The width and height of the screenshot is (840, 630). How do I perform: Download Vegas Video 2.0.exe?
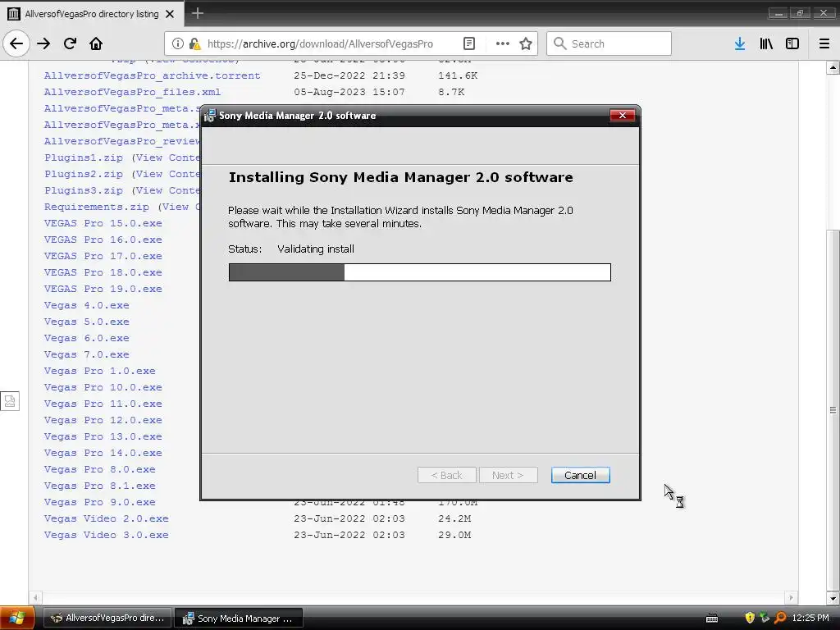(x=106, y=518)
